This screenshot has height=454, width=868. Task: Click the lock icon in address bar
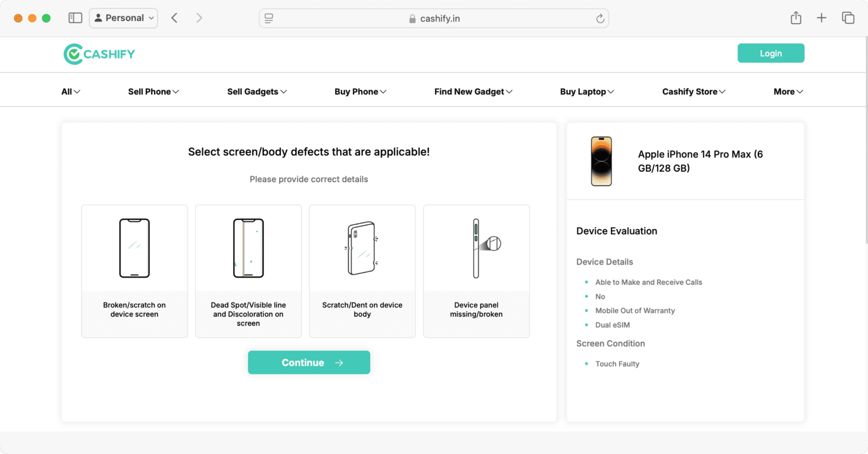(x=413, y=19)
